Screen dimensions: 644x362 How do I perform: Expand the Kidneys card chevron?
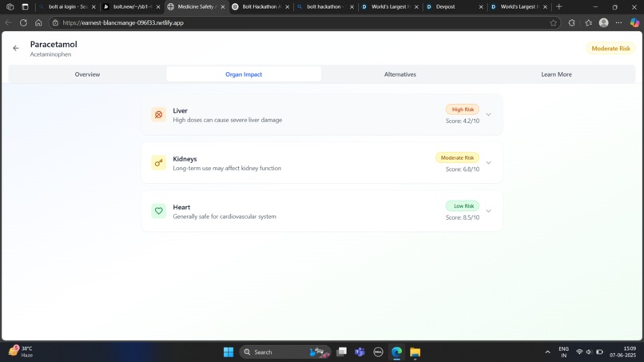(488, 163)
